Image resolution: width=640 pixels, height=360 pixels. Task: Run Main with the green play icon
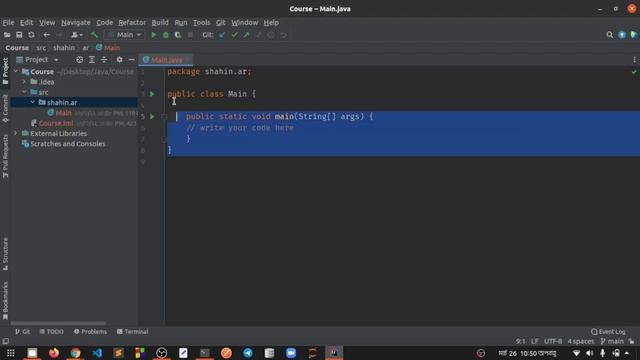click(154, 35)
